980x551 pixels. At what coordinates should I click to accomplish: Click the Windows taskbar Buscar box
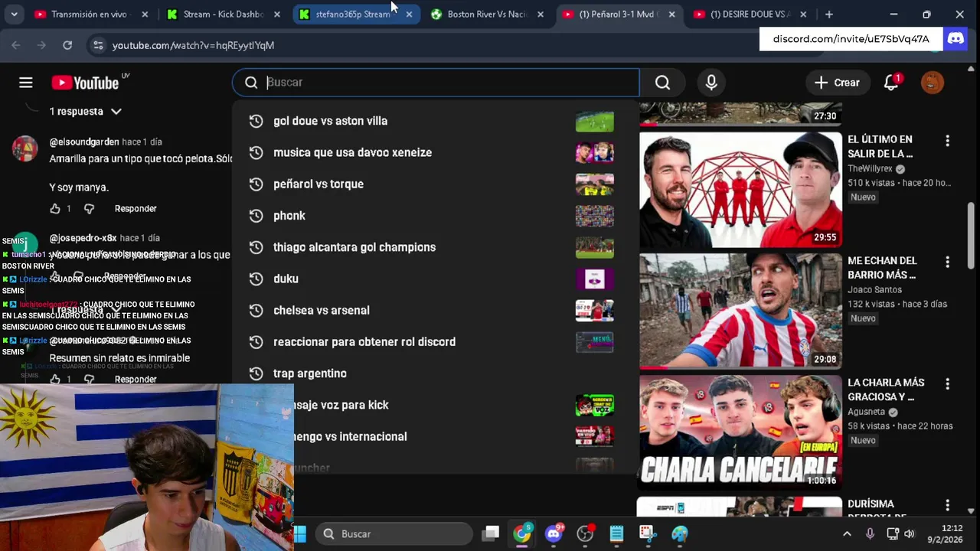[394, 533]
